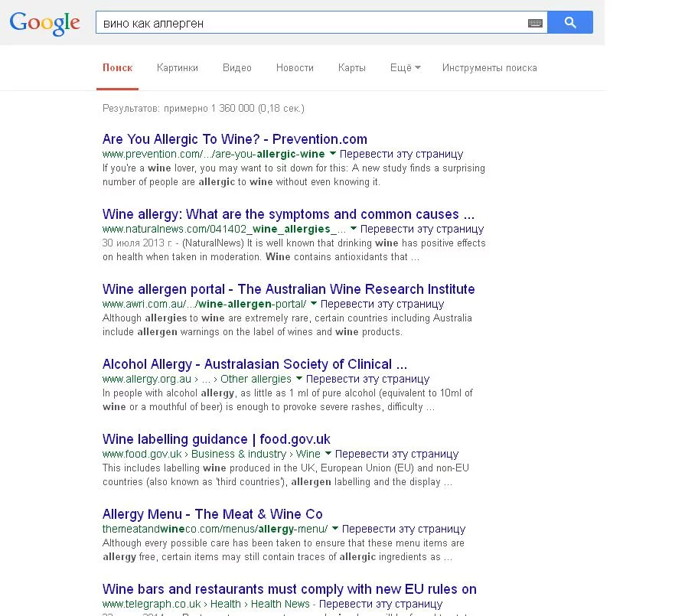Translate the Prevention.com result page

401,154
